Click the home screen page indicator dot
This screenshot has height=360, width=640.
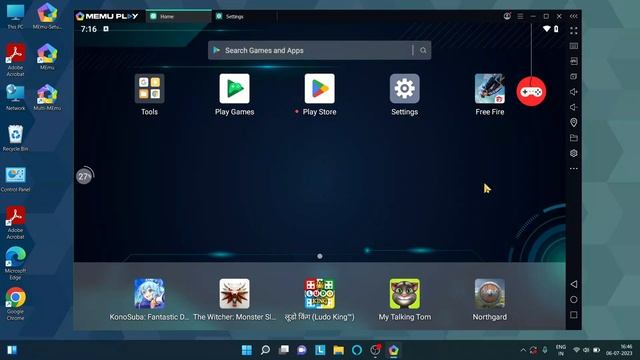(320, 256)
